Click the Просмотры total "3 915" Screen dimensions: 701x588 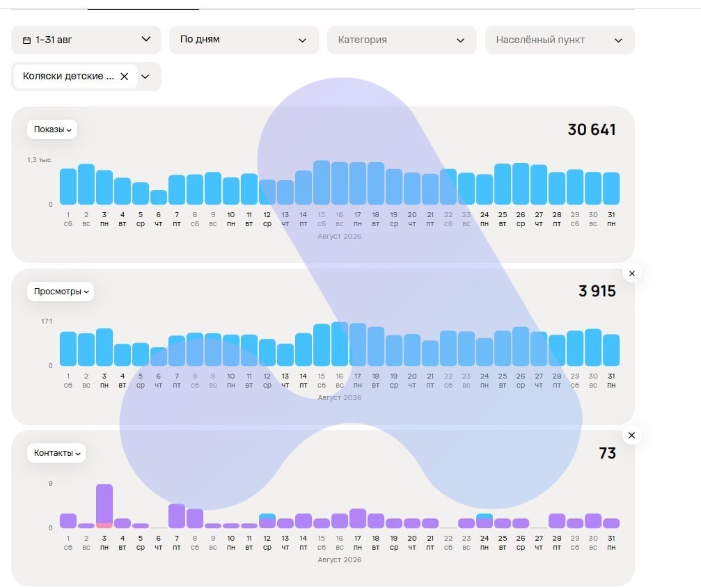click(597, 292)
